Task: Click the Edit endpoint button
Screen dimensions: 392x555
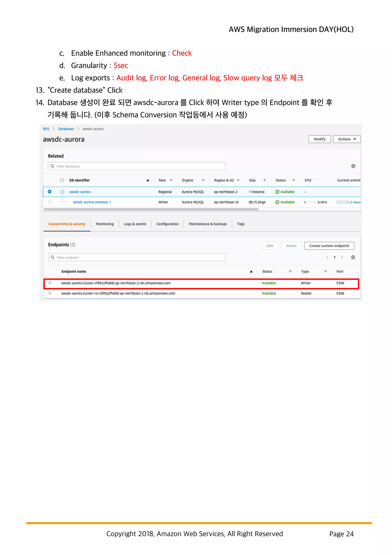Action: coord(270,246)
